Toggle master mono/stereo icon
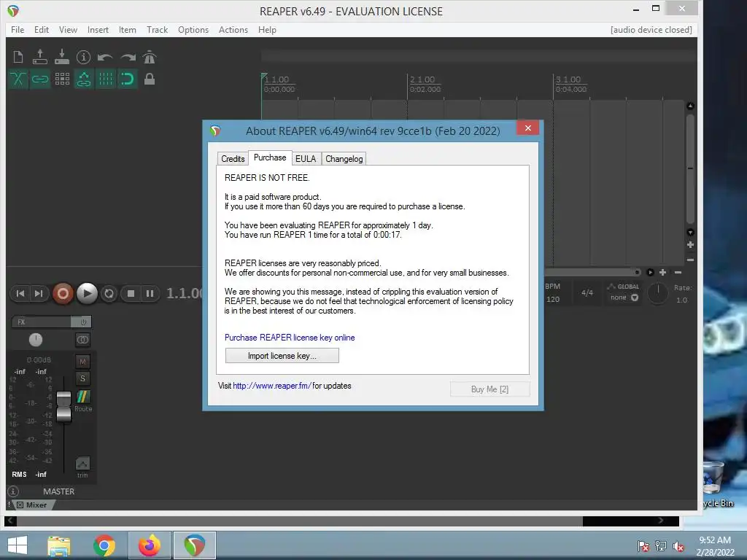Image resolution: width=747 pixels, height=560 pixels. click(x=82, y=340)
